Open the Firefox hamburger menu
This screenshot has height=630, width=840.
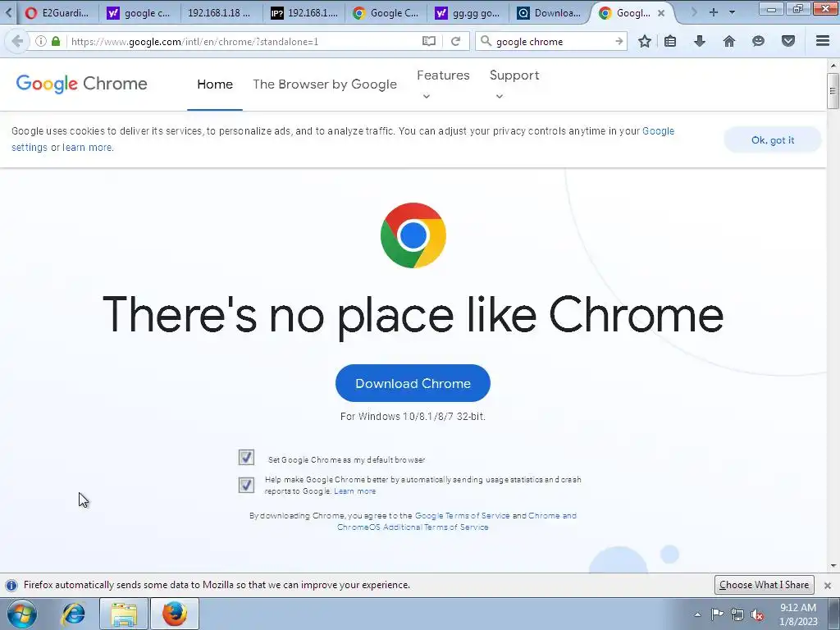tap(823, 41)
